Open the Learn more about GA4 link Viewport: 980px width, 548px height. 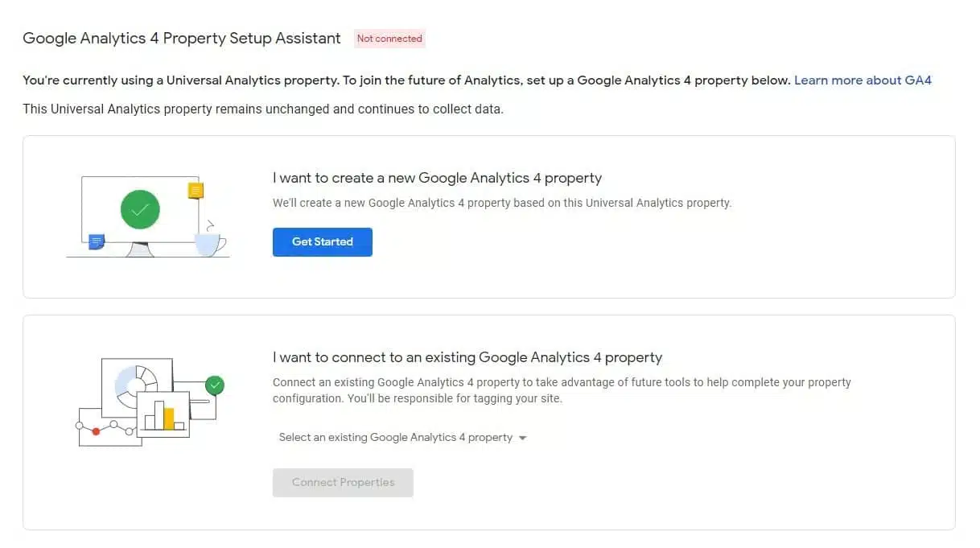coord(863,80)
